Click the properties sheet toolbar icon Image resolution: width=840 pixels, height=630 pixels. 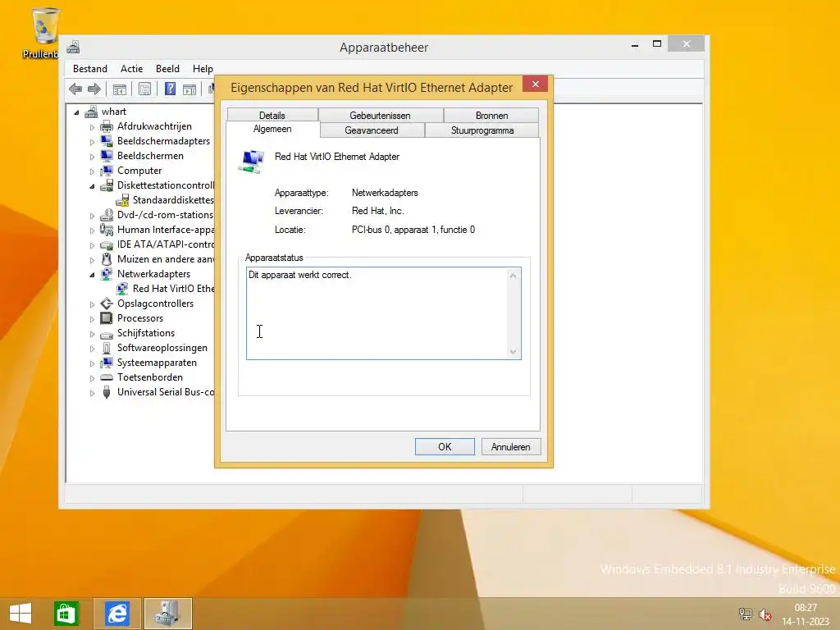(x=144, y=89)
